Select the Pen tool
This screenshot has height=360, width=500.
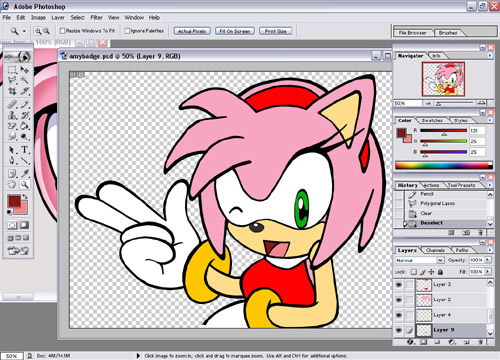point(12,160)
